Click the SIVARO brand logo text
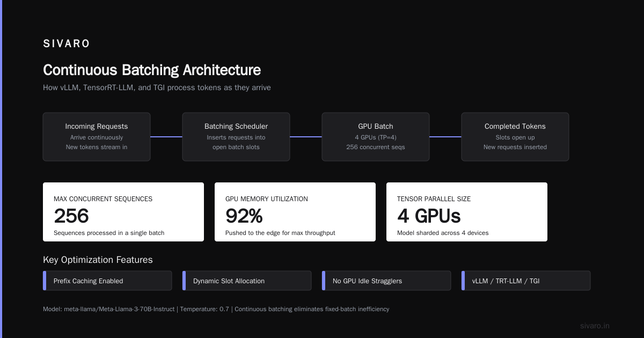 click(x=67, y=44)
